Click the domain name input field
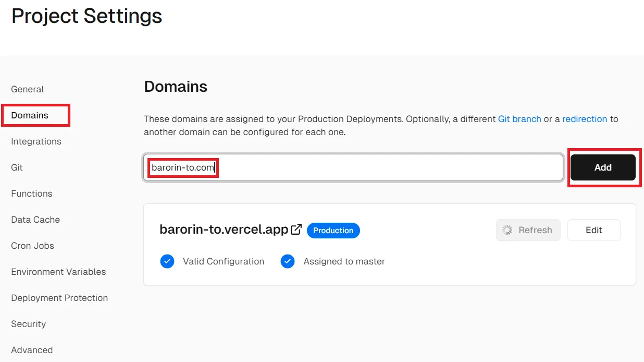 (353, 167)
